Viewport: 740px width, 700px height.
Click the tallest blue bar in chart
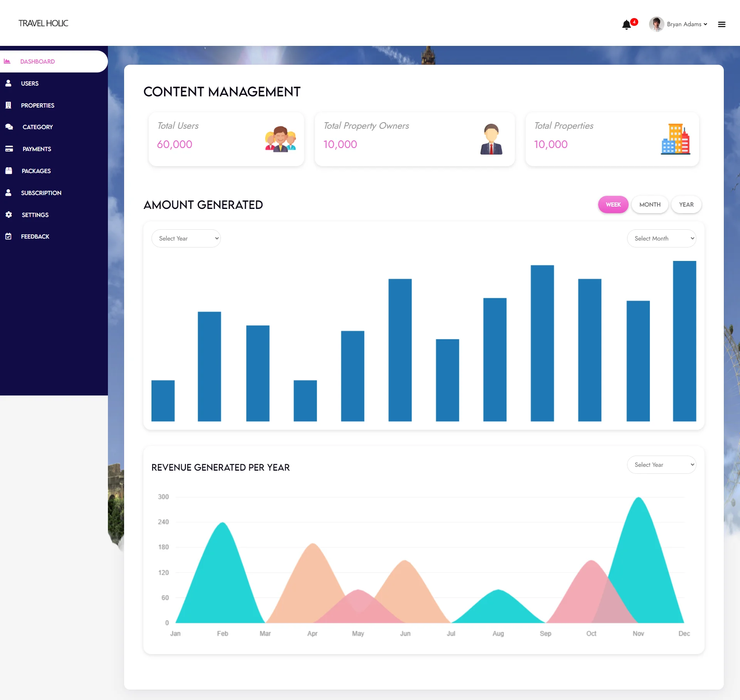(684, 341)
